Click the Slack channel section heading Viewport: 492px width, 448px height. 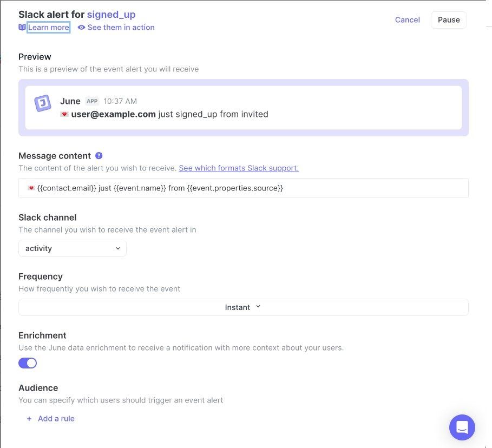[x=48, y=218]
